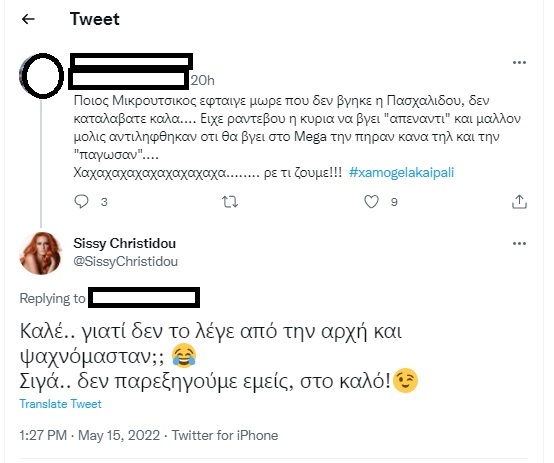Open the Sissy Christidou profile picture
554x463 pixels.
pos(41,253)
